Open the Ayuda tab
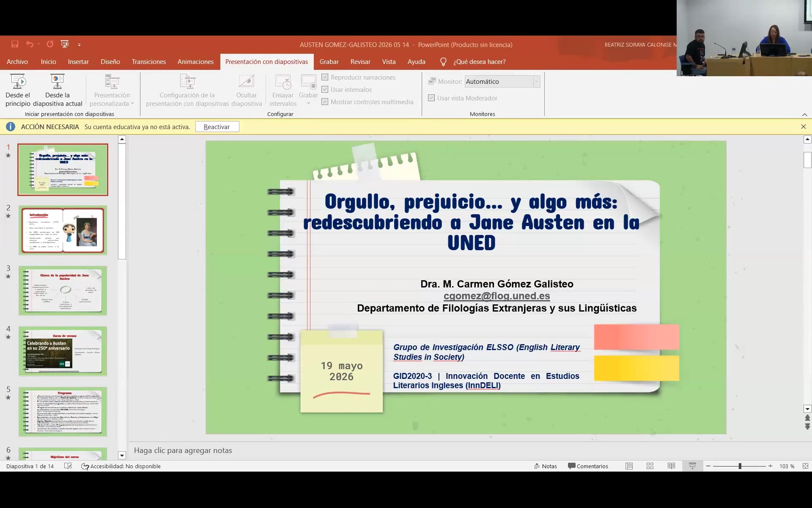This screenshot has width=812, height=508. (x=416, y=62)
